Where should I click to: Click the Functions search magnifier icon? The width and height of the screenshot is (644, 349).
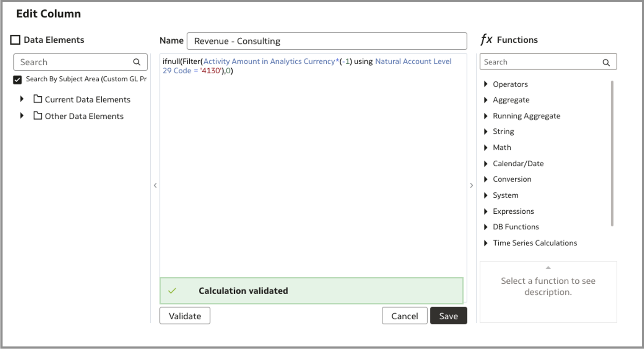606,62
